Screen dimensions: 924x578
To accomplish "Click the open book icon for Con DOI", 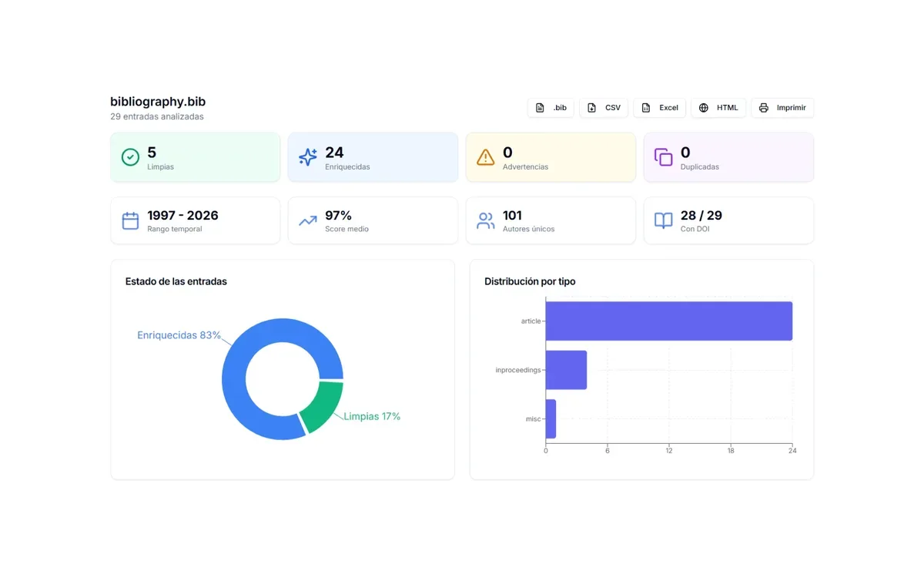I will [663, 220].
